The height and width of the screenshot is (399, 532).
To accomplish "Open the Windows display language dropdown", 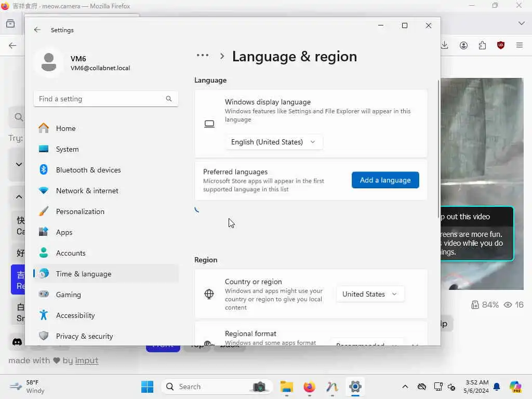I will (274, 142).
